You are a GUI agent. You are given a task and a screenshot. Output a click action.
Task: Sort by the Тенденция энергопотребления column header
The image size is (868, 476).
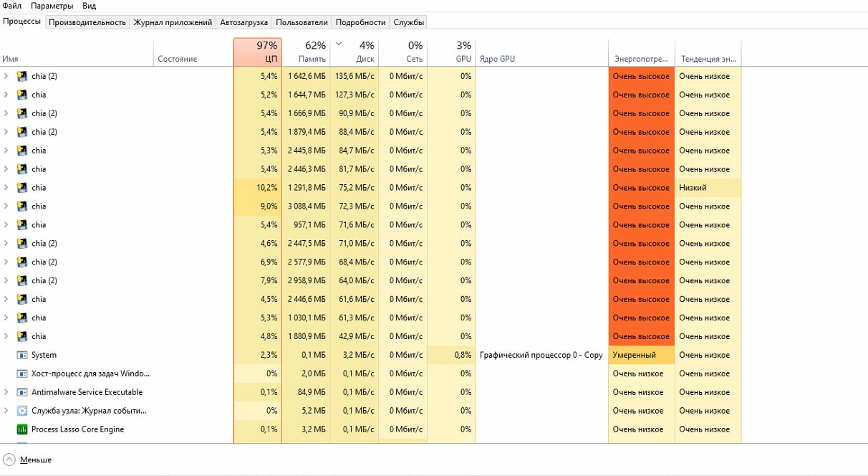(708, 52)
